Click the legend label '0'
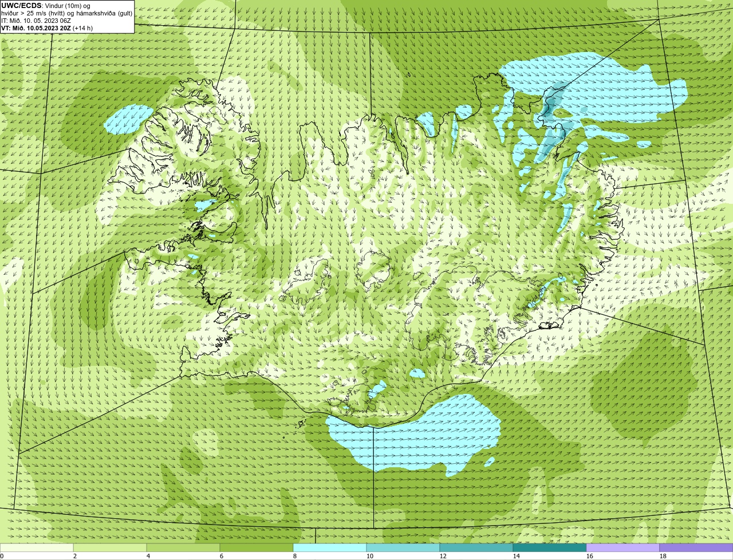733x560 pixels. [2, 556]
